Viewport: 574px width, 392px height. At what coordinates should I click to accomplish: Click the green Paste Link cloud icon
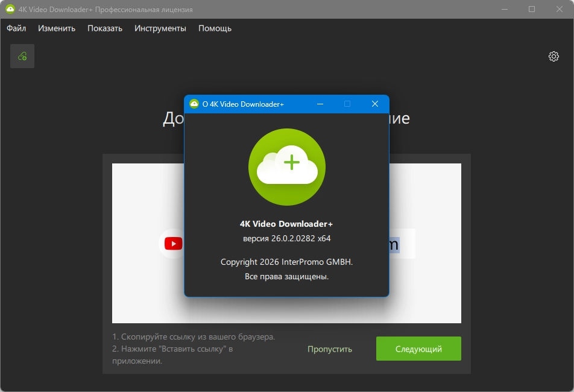point(22,56)
